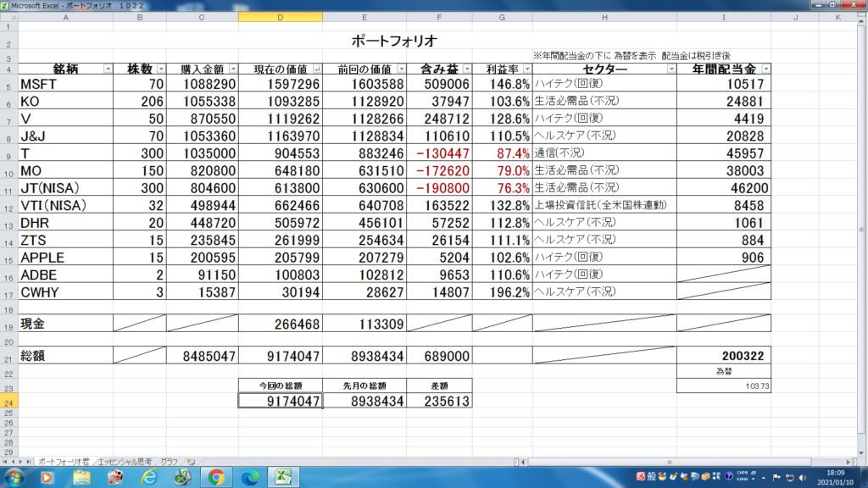Select the 196.2% profit rate cell
Screen dimensions: 868x488
click(502, 292)
